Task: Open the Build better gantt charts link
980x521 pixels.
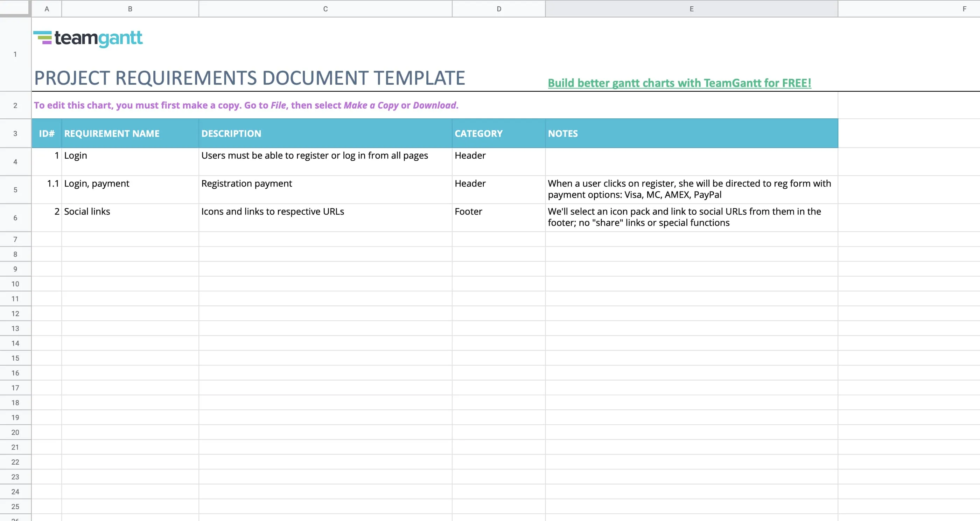Action: [679, 83]
